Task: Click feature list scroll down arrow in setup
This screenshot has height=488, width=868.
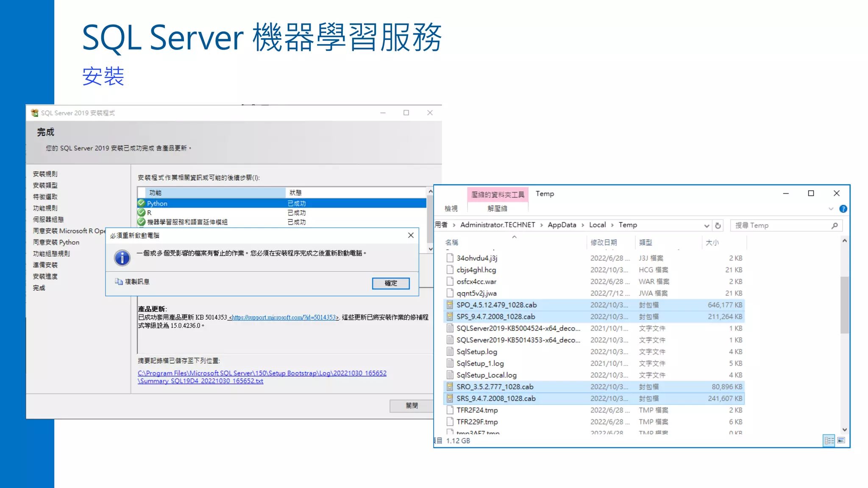Action: click(430, 249)
